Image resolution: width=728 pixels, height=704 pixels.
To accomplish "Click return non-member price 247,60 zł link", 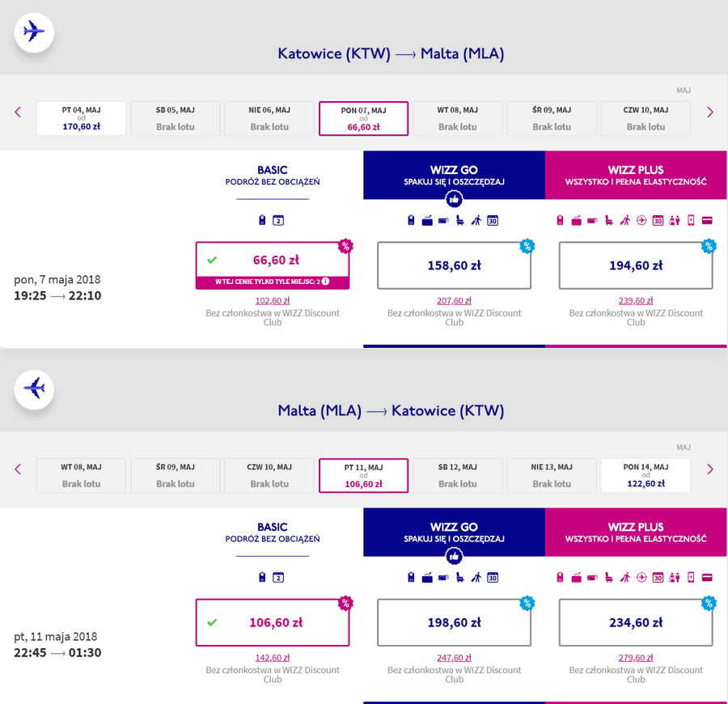I will (x=454, y=658).
